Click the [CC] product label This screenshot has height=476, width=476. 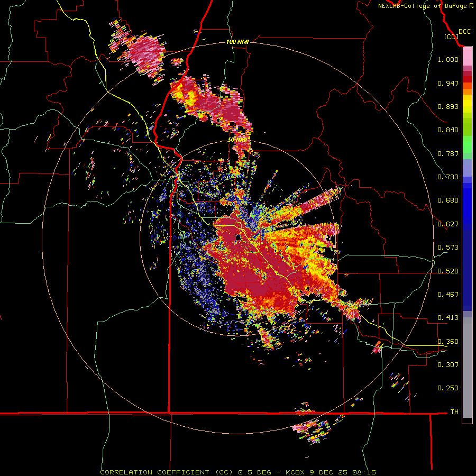(451, 36)
